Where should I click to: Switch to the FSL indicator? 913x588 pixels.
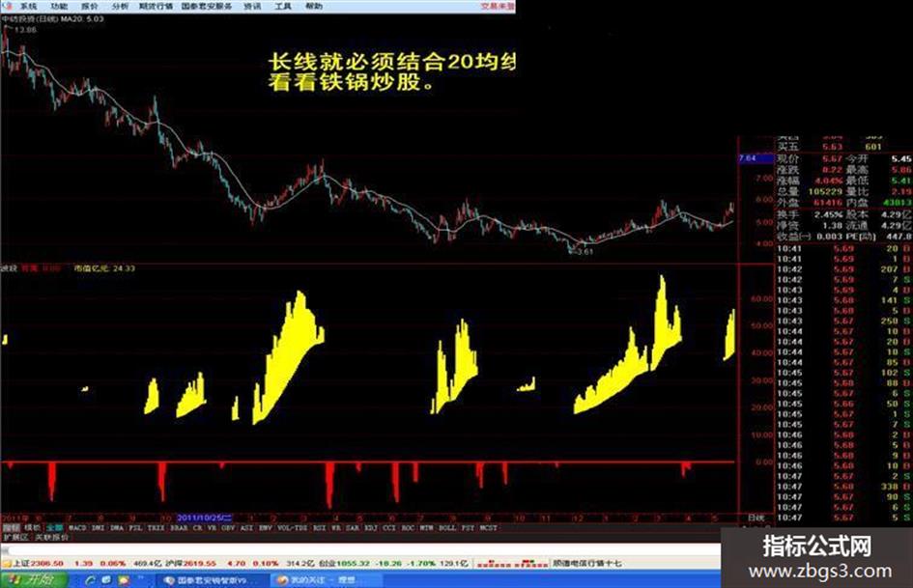135,528
